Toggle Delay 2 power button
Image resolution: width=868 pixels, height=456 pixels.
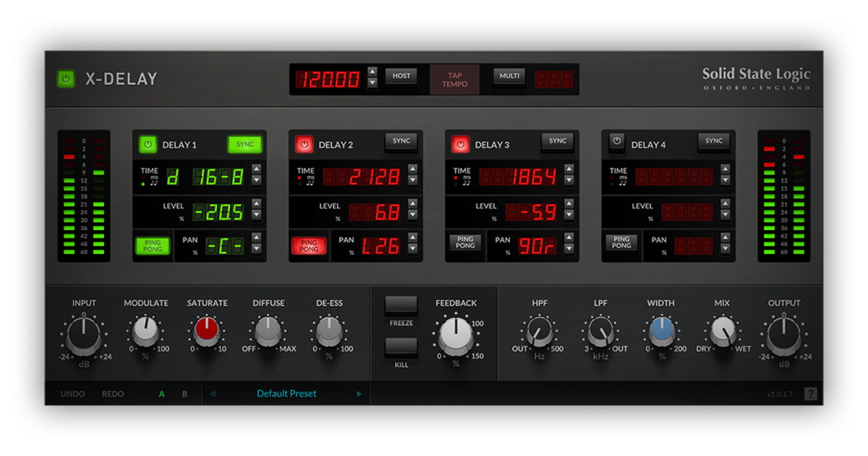pyautogui.click(x=304, y=145)
